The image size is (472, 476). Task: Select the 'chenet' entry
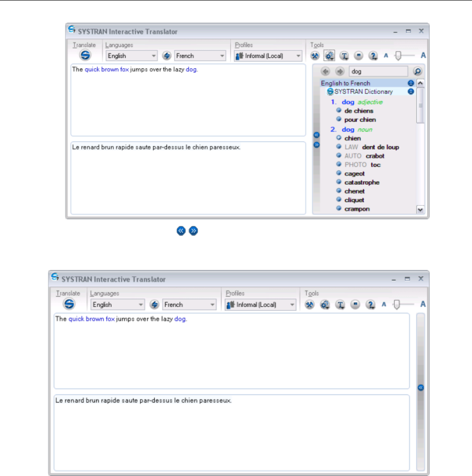(354, 191)
